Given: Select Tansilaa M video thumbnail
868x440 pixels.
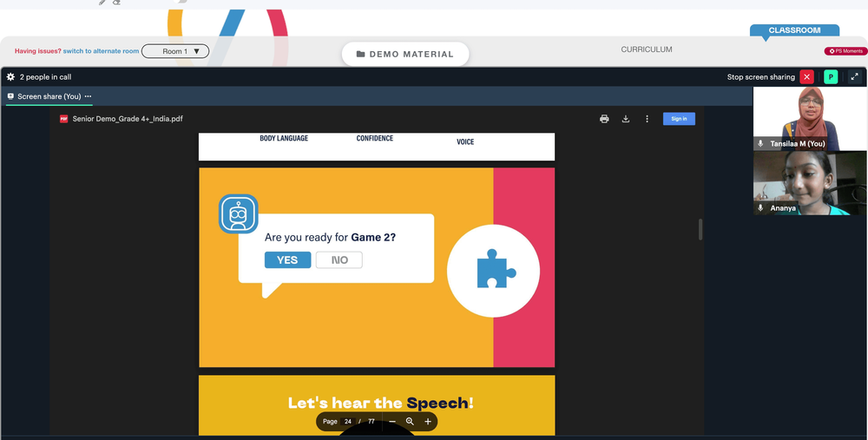Looking at the screenshot, I should [x=809, y=118].
